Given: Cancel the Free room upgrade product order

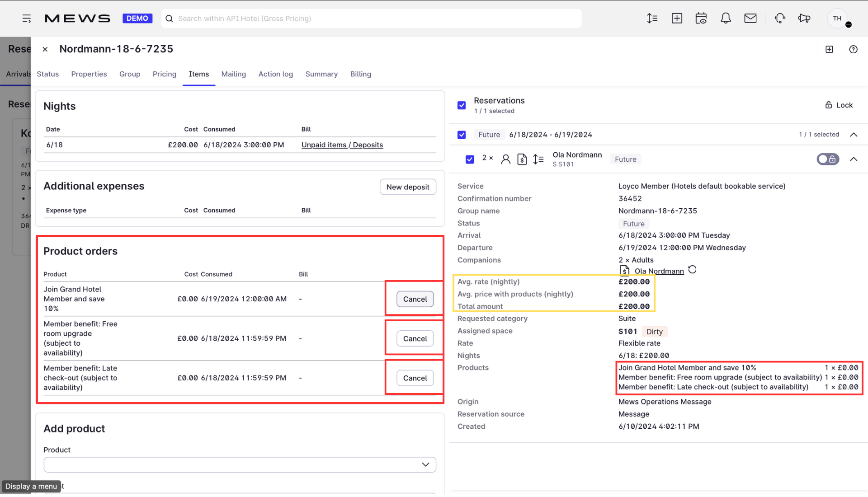Looking at the screenshot, I should pos(415,339).
